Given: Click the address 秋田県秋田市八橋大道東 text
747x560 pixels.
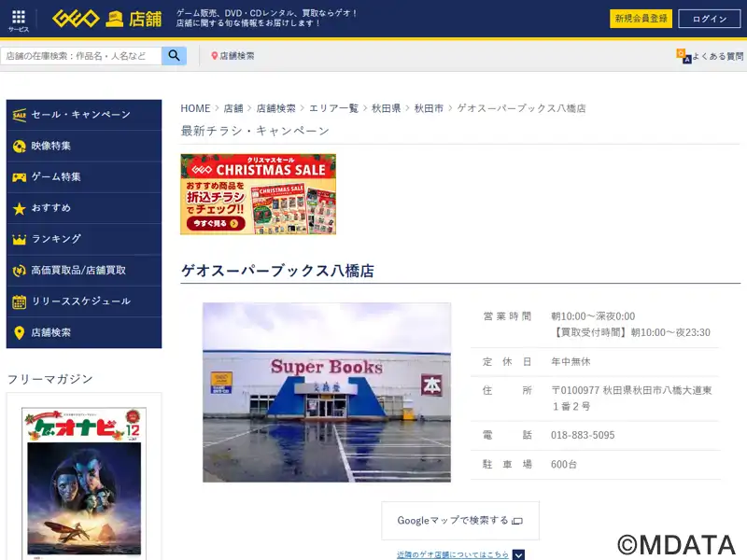Looking at the screenshot, I should (657, 390).
